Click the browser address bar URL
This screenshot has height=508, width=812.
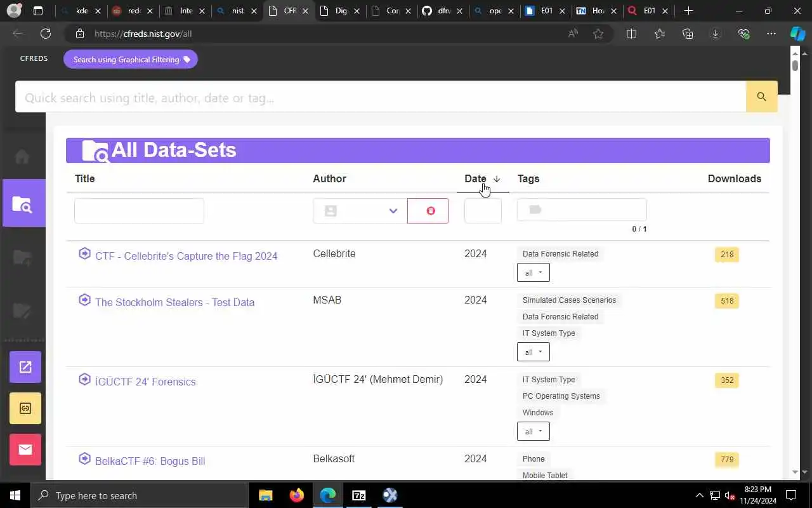(x=143, y=34)
